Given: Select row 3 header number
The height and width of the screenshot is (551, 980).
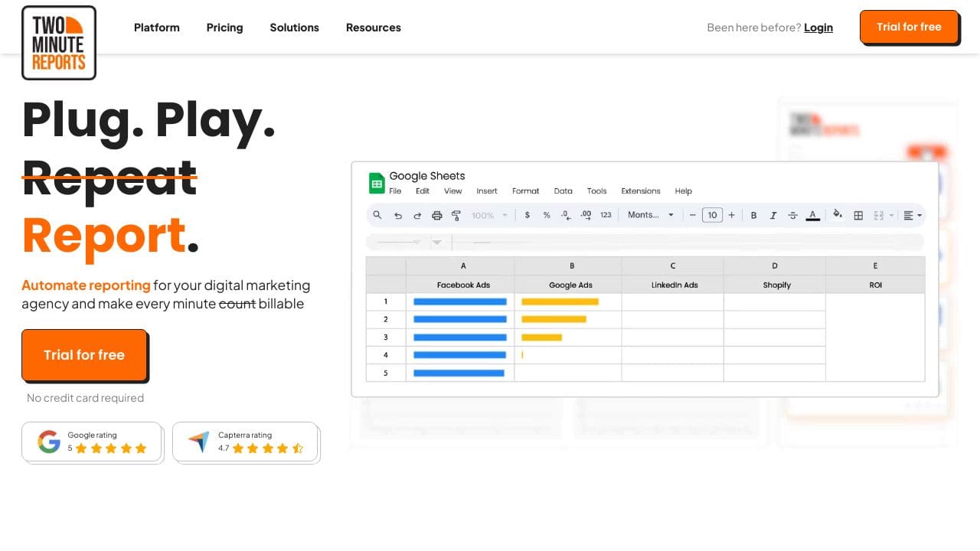Looking at the screenshot, I should (386, 337).
